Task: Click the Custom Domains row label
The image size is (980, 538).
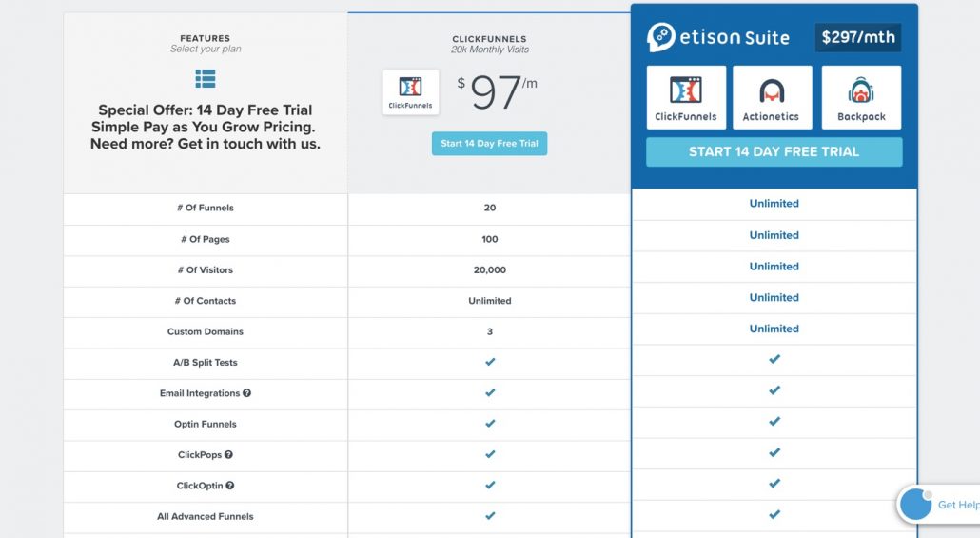Action: (206, 331)
